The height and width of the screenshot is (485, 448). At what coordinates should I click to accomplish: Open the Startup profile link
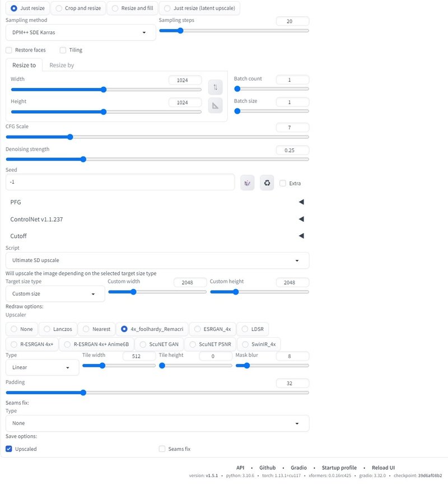[x=338, y=468]
